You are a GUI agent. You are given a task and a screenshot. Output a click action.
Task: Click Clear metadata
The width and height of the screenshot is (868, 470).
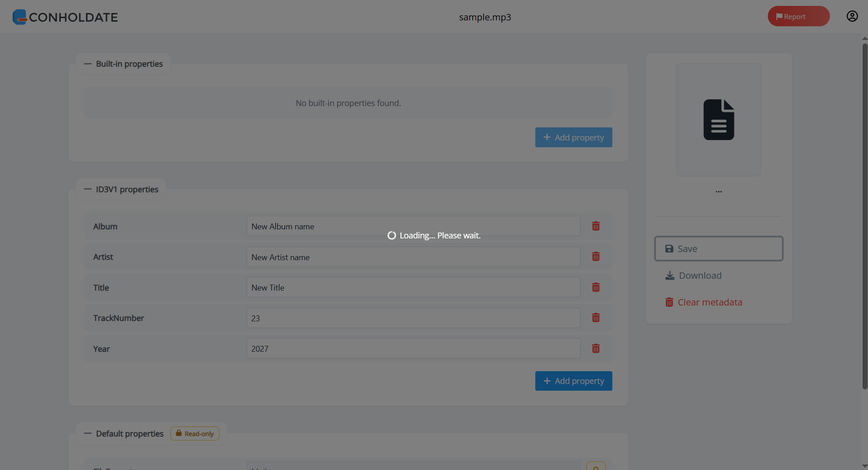[703, 302]
